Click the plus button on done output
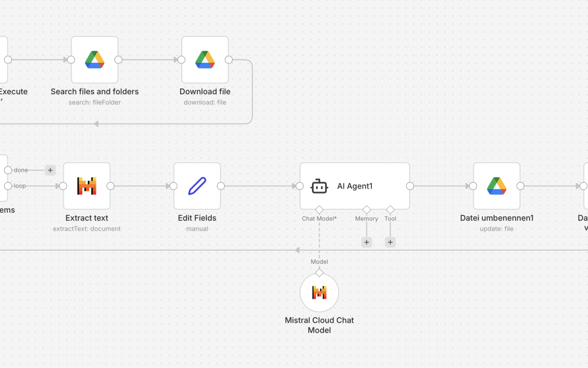Screen dimensions: 588x368 pos(50,170)
